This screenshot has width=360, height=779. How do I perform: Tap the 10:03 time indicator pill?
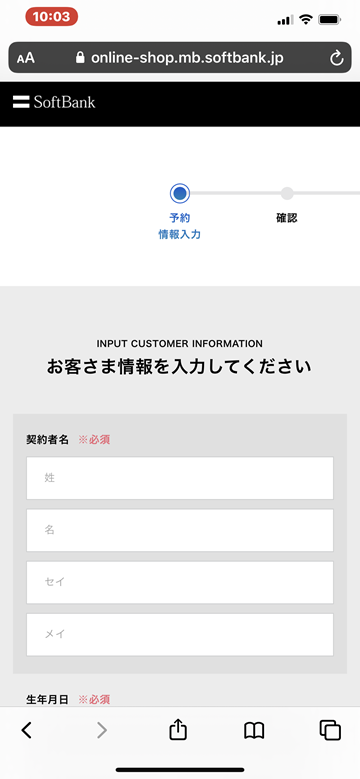[52, 17]
